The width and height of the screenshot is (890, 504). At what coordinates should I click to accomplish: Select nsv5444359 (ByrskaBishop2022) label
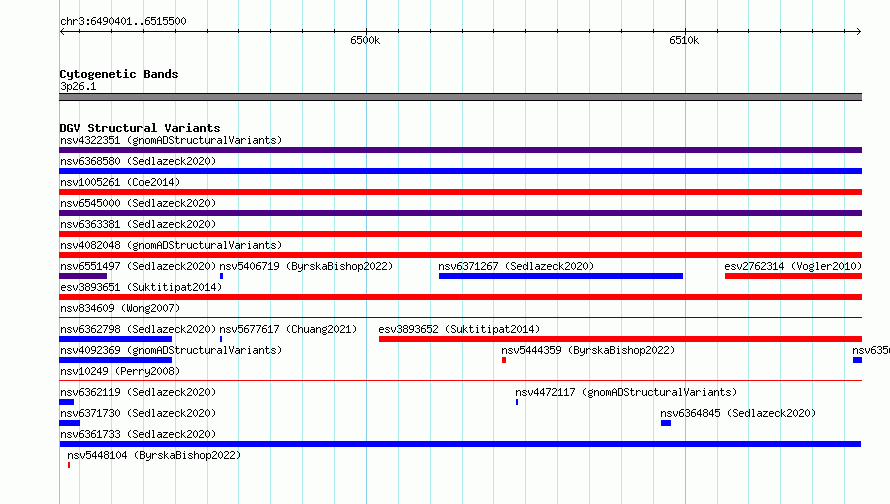point(588,350)
